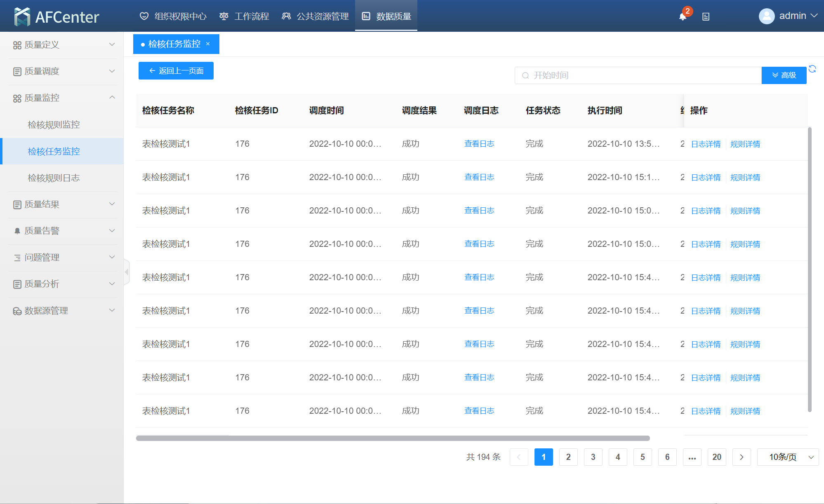This screenshot has width=824, height=504.
Task: Click the AFCenter logo icon
Action: pyautogui.click(x=22, y=16)
